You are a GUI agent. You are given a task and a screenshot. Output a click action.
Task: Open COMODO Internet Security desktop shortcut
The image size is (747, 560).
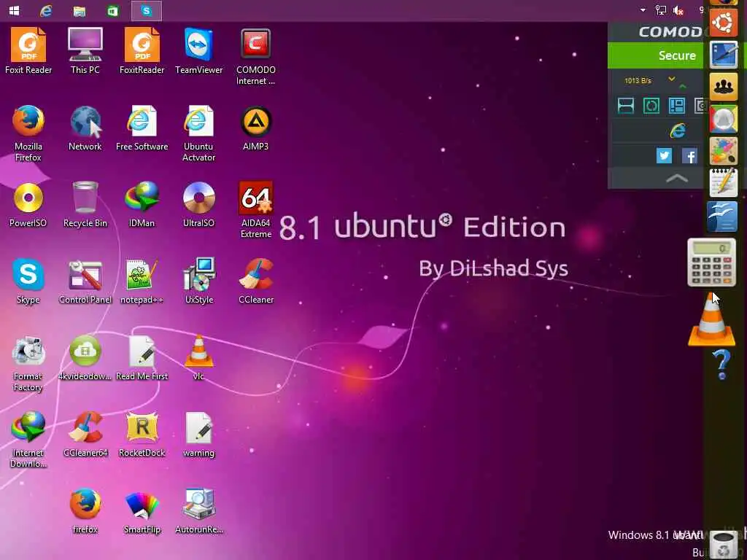click(x=256, y=56)
